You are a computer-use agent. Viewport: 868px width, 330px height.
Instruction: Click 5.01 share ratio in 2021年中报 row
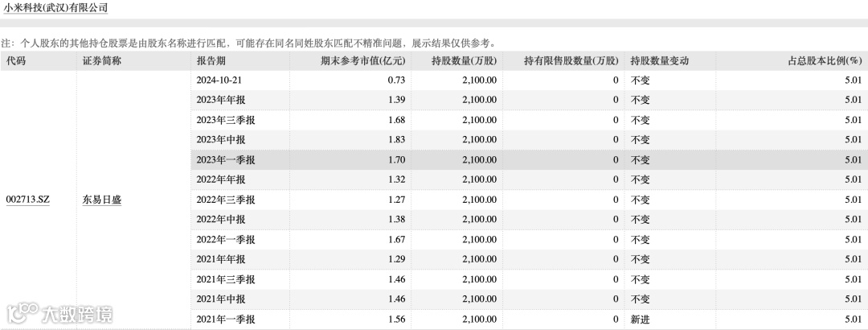point(853,299)
